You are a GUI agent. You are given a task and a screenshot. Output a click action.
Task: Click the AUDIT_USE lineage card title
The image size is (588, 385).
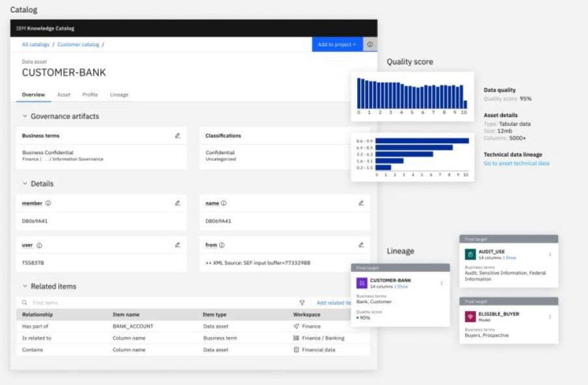[x=492, y=252]
